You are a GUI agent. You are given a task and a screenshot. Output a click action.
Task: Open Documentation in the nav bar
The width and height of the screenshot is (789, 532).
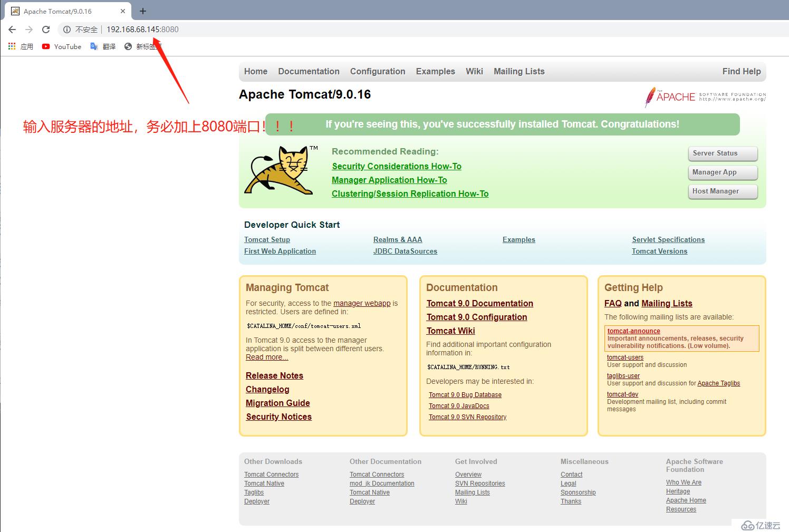point(309,71)
